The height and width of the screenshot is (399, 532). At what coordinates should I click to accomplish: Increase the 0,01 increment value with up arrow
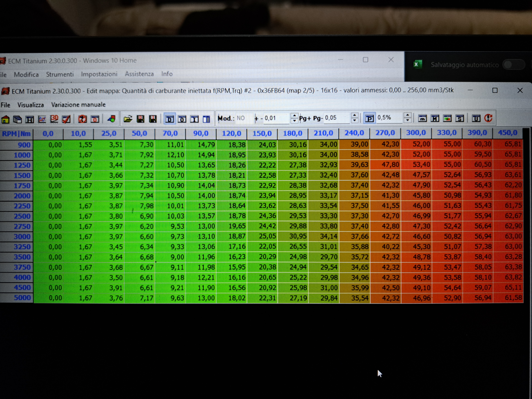coord(294,116)
